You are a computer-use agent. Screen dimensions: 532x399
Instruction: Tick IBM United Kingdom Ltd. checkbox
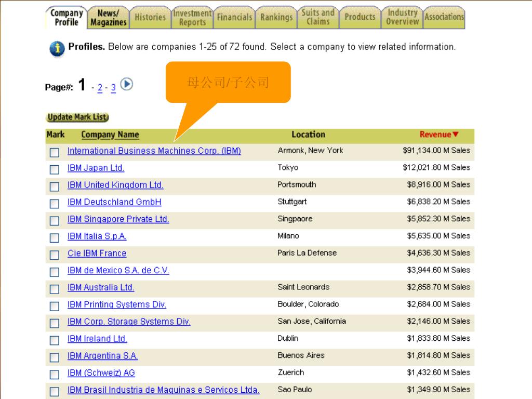click(x=54, y=187)
